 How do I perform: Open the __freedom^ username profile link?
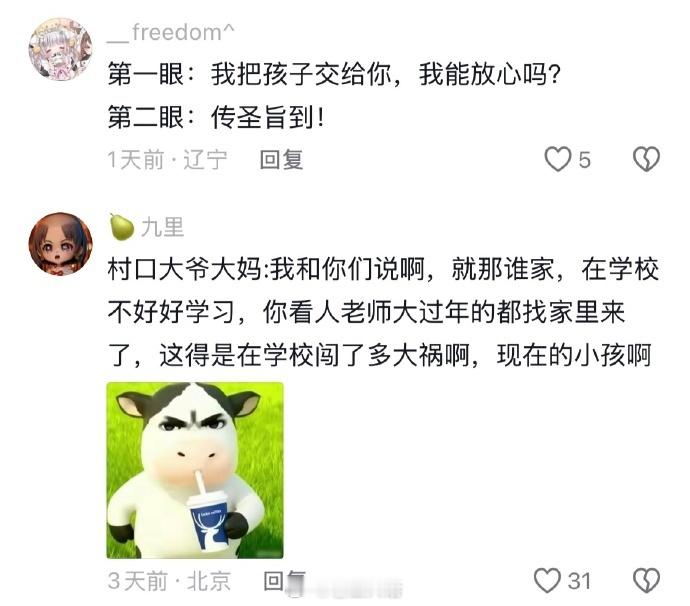click(x=171, y=32)
